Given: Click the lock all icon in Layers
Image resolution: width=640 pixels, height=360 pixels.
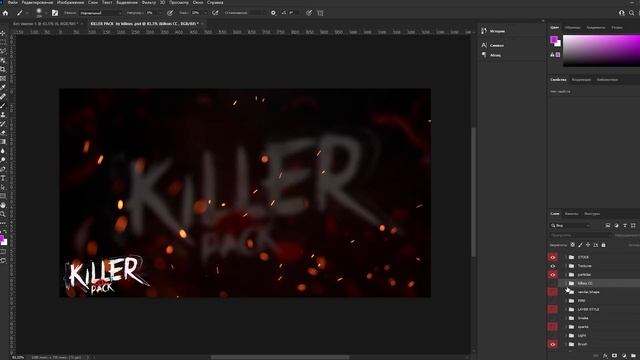Looking at the screenshot, I should pos(603,245).
